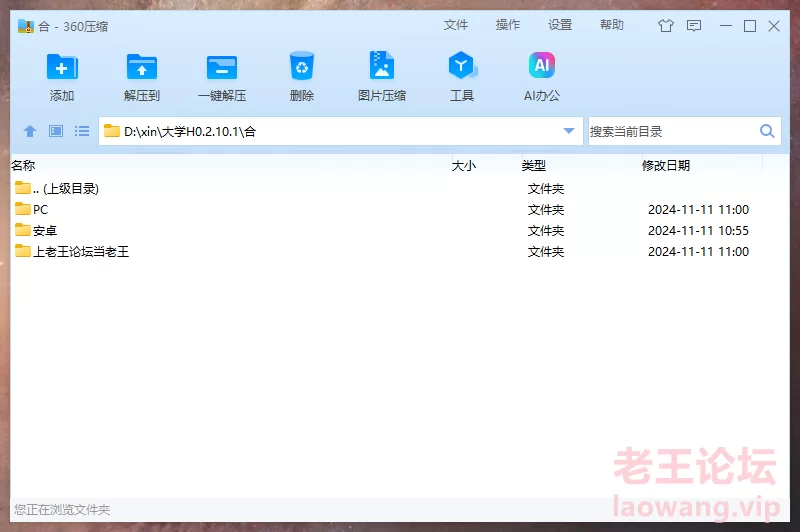This screenshot has width=800, height=532.
Task: Click status bar text '您正在浏览文件夹'
Action: (62, 510)
